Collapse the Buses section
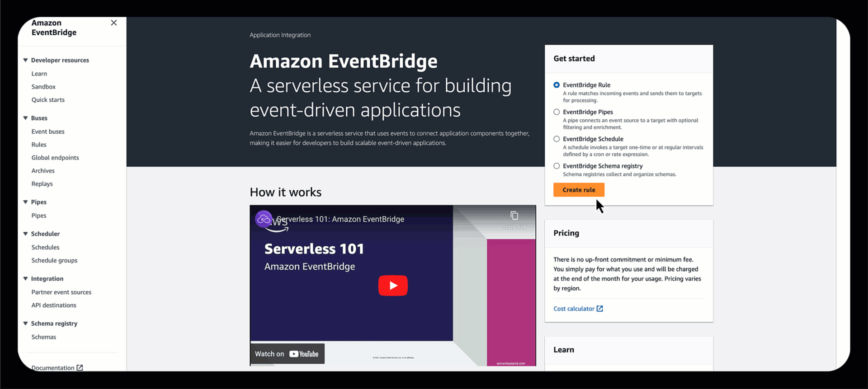 (25, 118)
